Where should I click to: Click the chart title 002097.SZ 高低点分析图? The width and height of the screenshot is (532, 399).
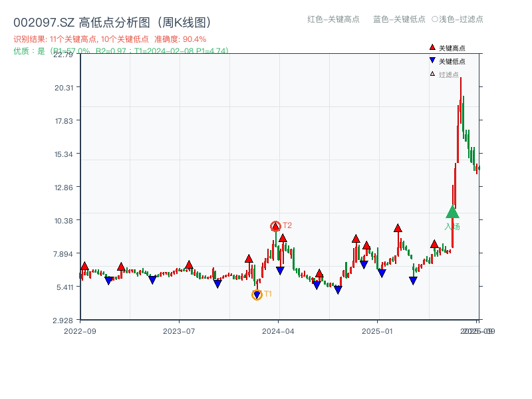click(x=112, y=23)
